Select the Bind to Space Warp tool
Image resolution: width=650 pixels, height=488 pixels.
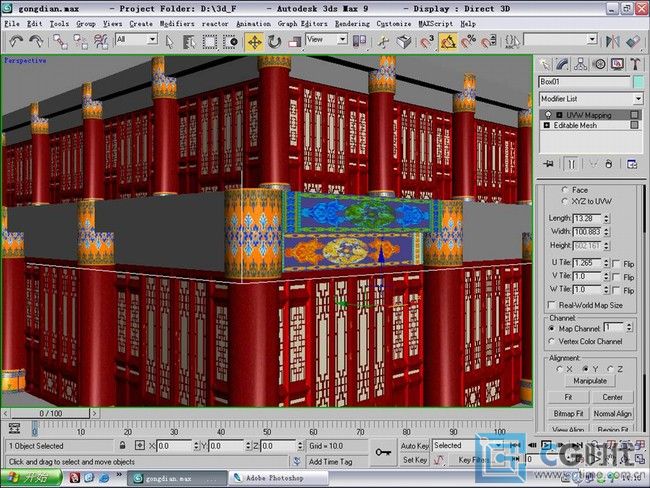100,41
